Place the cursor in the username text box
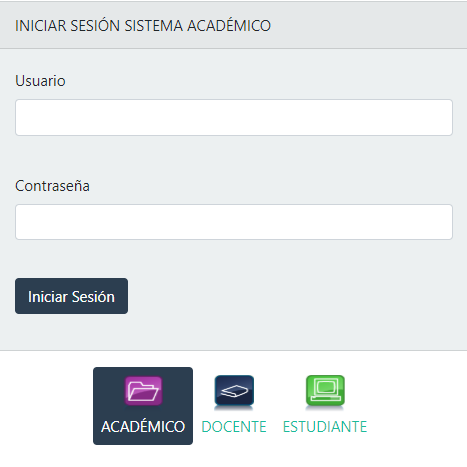Viewport: 467px width, 467px height. [x=234, y=117]
